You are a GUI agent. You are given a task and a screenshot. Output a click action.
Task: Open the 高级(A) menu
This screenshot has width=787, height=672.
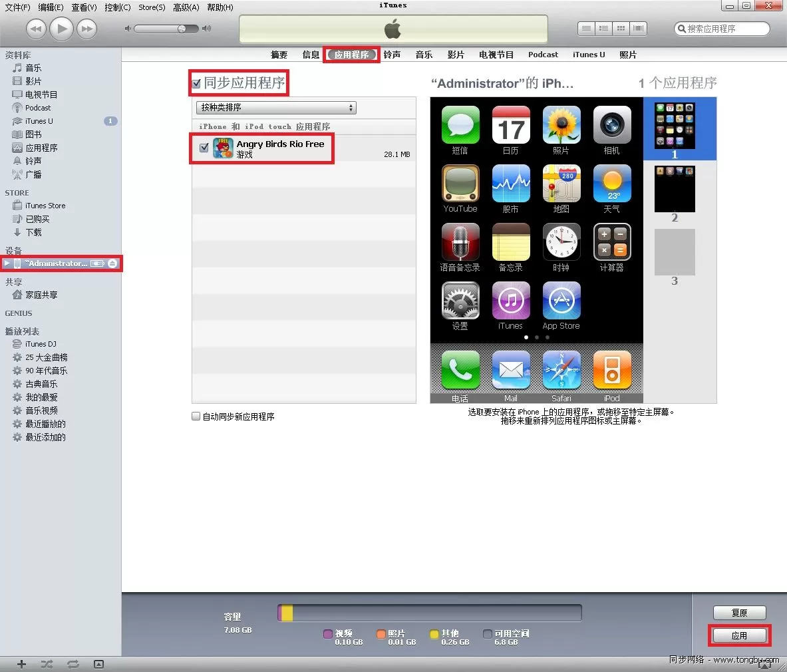(x=186, y=7)
